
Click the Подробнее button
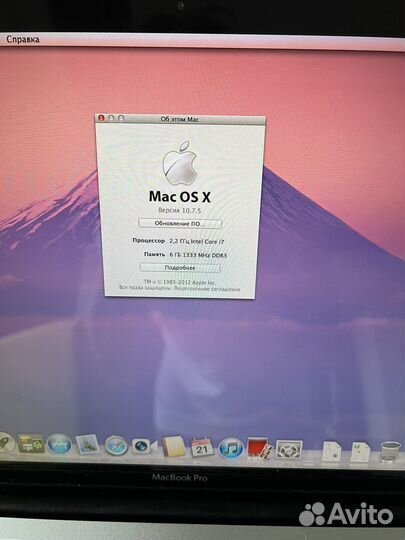[180, 268]
